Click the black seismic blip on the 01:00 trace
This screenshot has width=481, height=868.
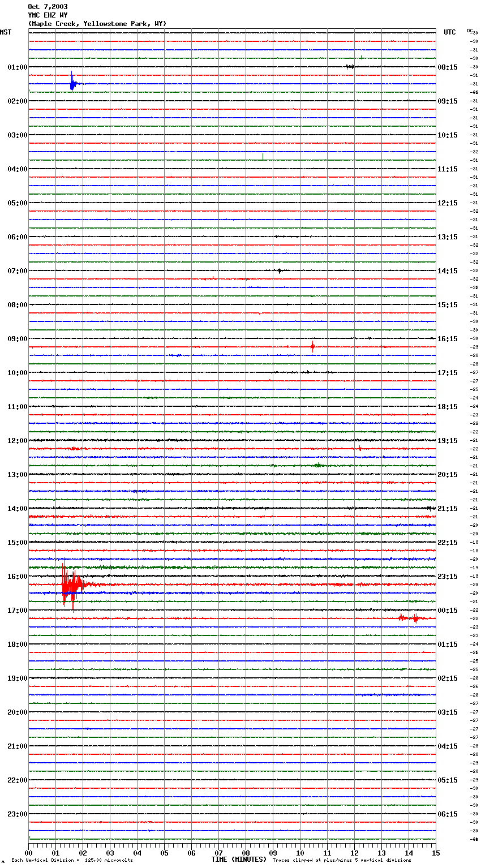[x=350, y=67]
